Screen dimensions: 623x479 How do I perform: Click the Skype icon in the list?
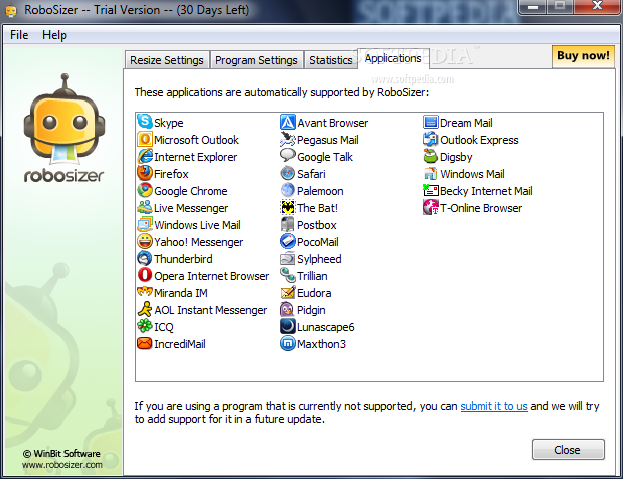145,122
